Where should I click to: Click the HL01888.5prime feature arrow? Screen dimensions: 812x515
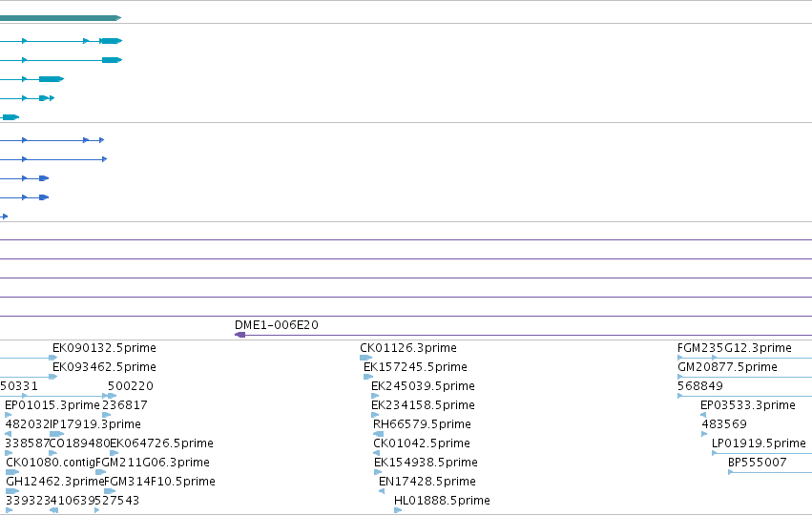(x=398, y=510)
